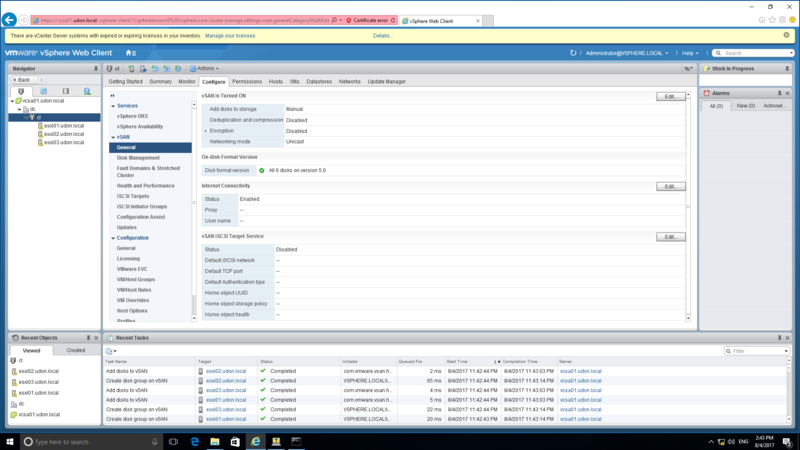This screenshot has height=450, width=800.
Task: Switch to Networking navigator view
Action: (x=87, y=91)
